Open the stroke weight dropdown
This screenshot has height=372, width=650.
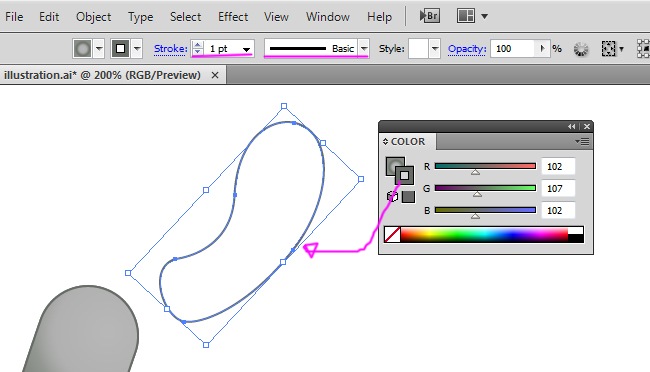[x=246, y=49]
